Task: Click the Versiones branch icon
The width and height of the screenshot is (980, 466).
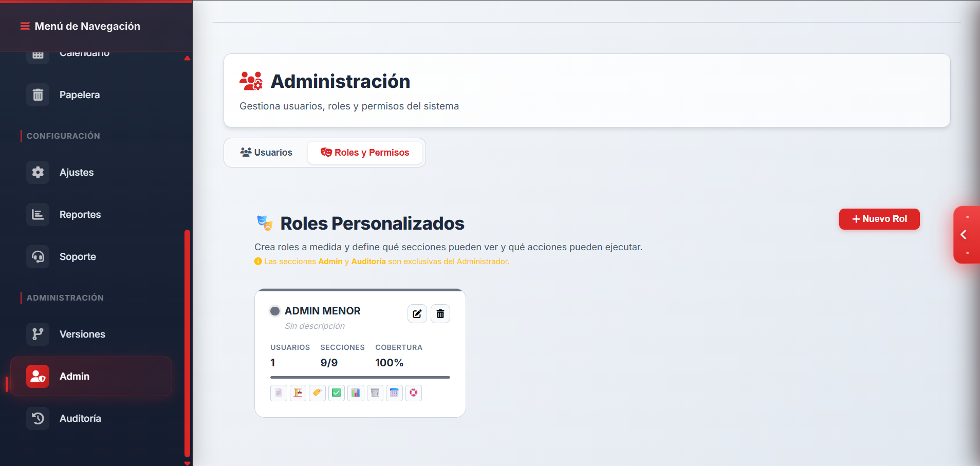Action: [x=38, y=334]
